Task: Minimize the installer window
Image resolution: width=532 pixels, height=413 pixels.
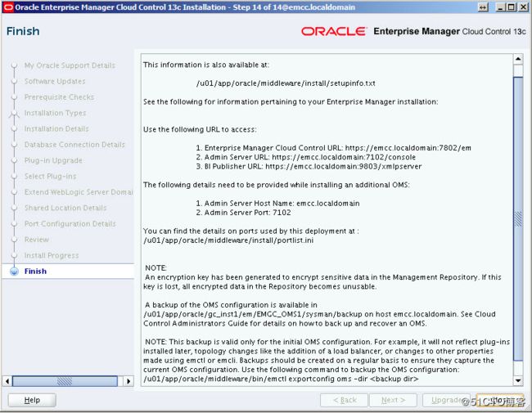Action: click(500, 7)
